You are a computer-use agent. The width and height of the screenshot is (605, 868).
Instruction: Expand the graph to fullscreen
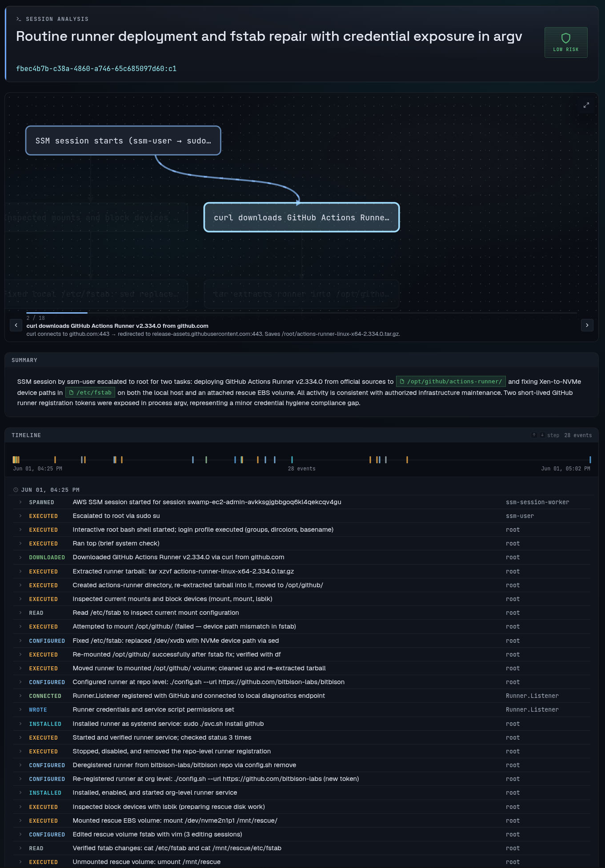(586, 105)
